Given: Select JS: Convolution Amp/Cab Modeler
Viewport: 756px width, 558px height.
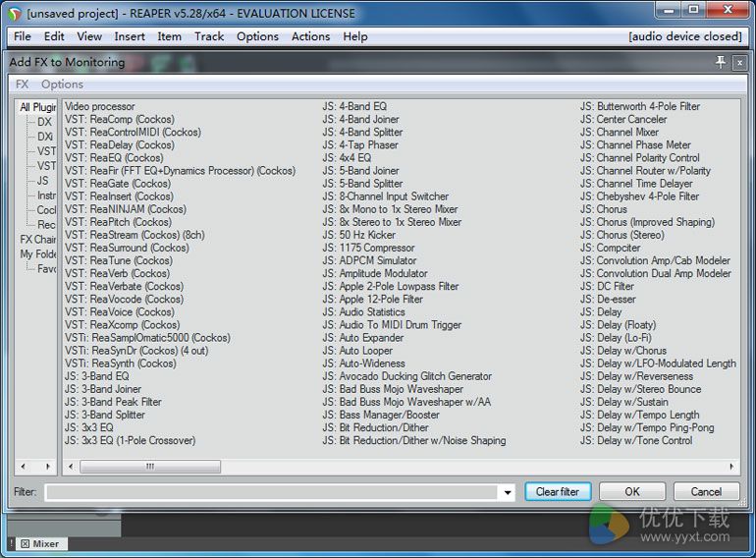Looking at the screenshot, I should [655, 260].
